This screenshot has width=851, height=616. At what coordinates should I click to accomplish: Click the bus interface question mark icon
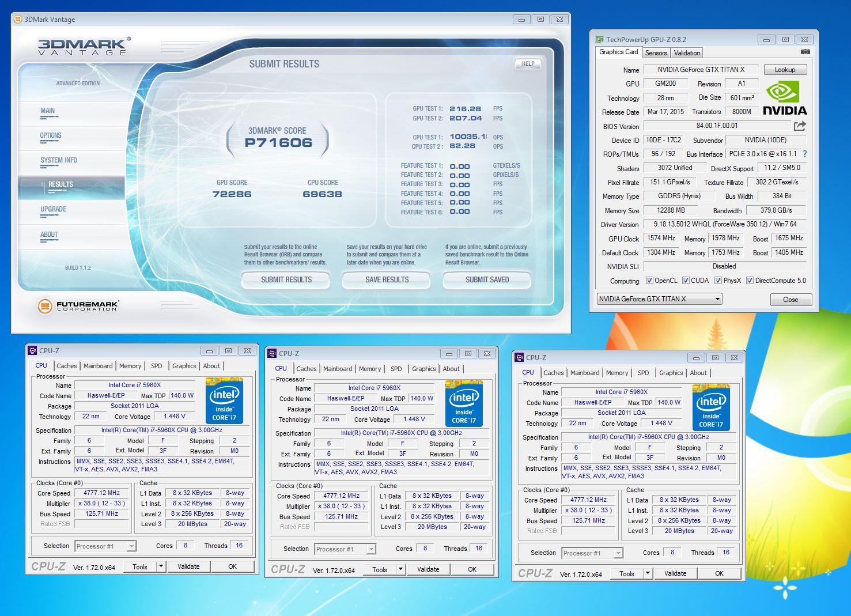805,154
